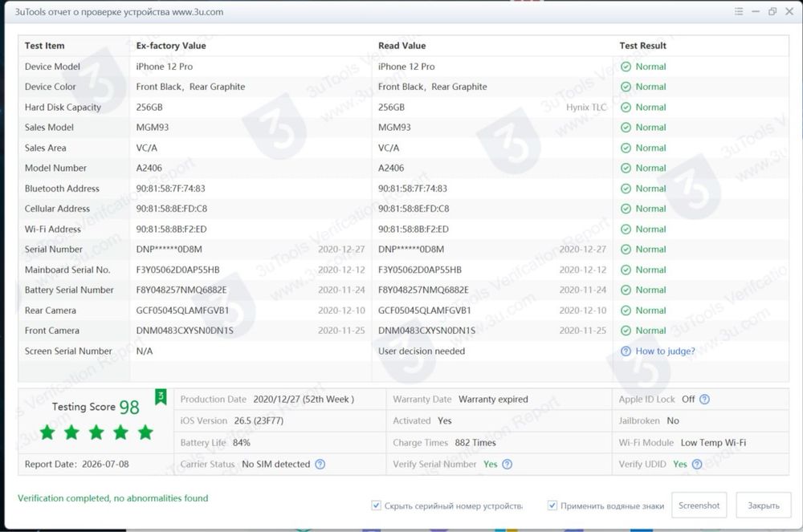Click the Test Result column header
Screen dimensions: 803x532
(x=642, y=46)
